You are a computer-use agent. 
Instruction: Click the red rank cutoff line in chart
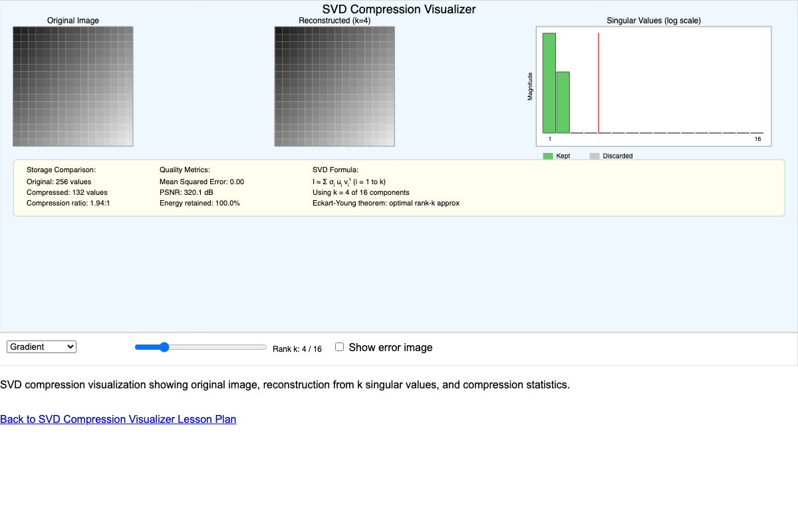pyautogui.click(x=598, y=83)
